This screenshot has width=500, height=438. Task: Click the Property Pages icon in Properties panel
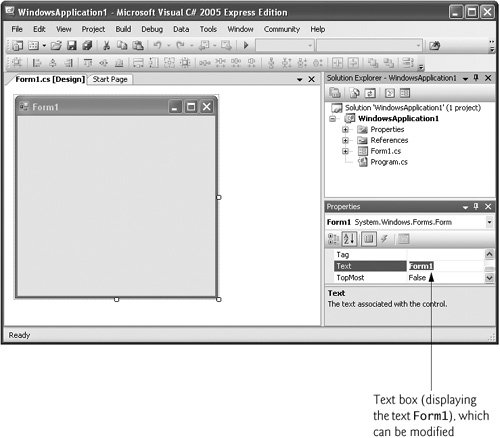pyautogui.click(x=404, y=239)
